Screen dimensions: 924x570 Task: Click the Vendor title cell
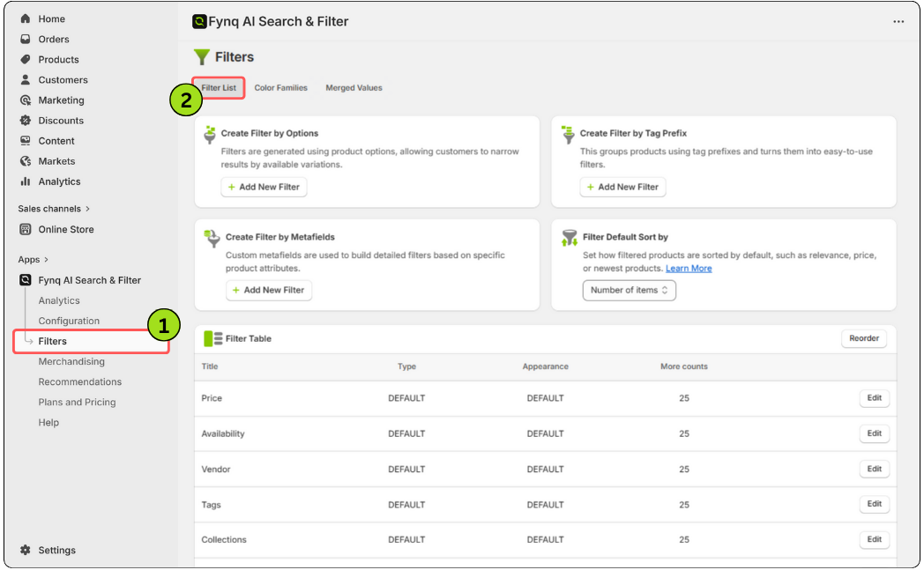coord(216,470)
